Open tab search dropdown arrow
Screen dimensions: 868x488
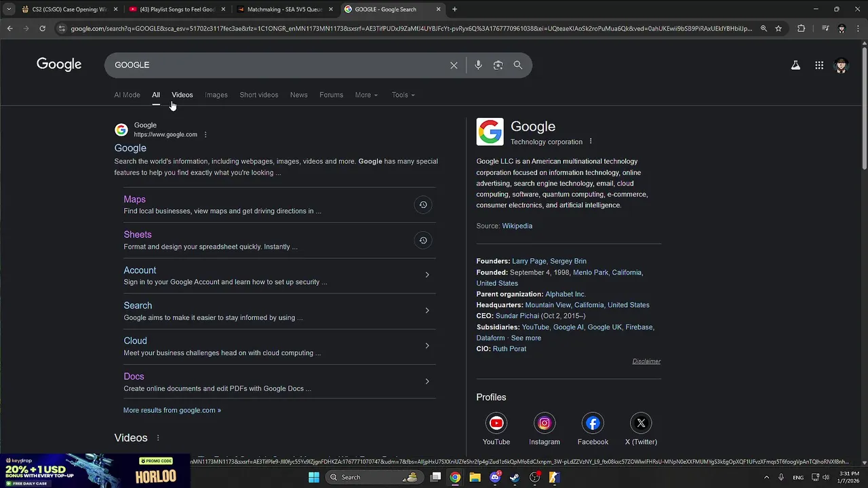point(9,9)
